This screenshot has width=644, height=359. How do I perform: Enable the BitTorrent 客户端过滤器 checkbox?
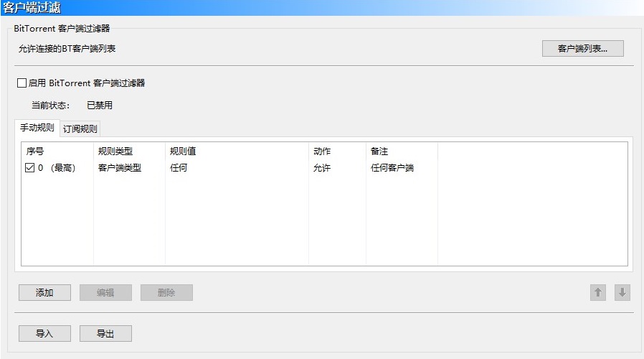click(x=22, y=83)
